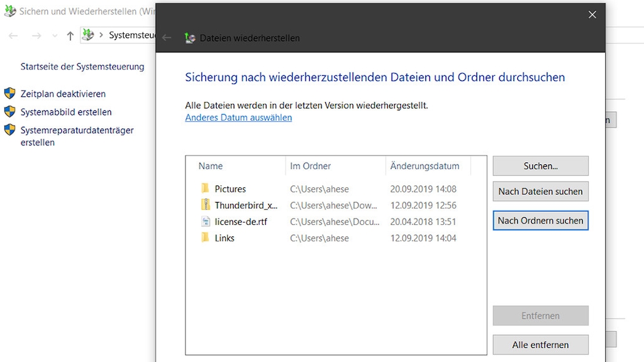Select the Links folder icon
644x362 pixels.
point(205,238)
